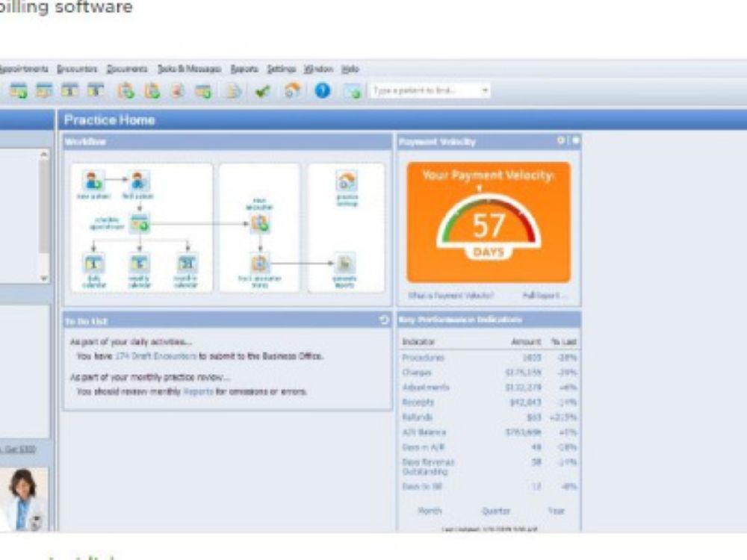Click the Track Encounter Status workflow icon

point(260,263)
